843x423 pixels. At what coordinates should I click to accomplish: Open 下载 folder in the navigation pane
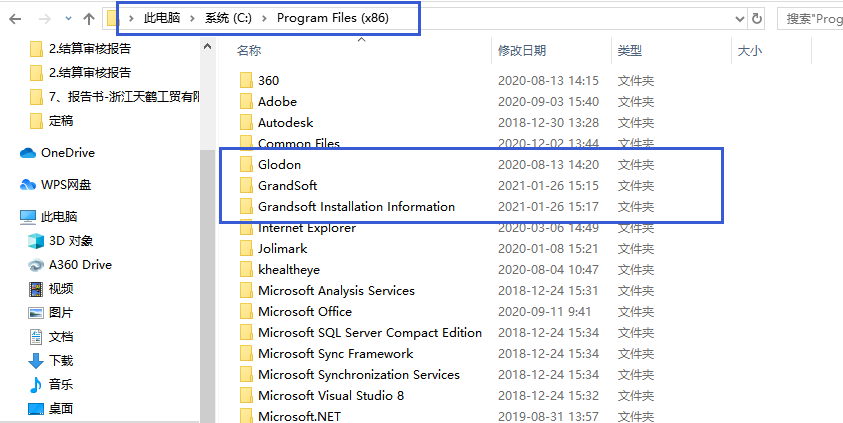51,361
